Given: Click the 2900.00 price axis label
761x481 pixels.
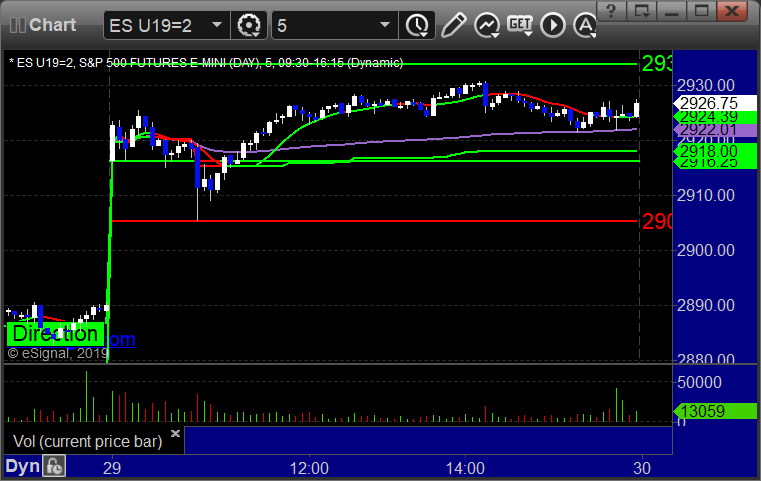Looking at the screenshot, I should [x=706, y=250].
